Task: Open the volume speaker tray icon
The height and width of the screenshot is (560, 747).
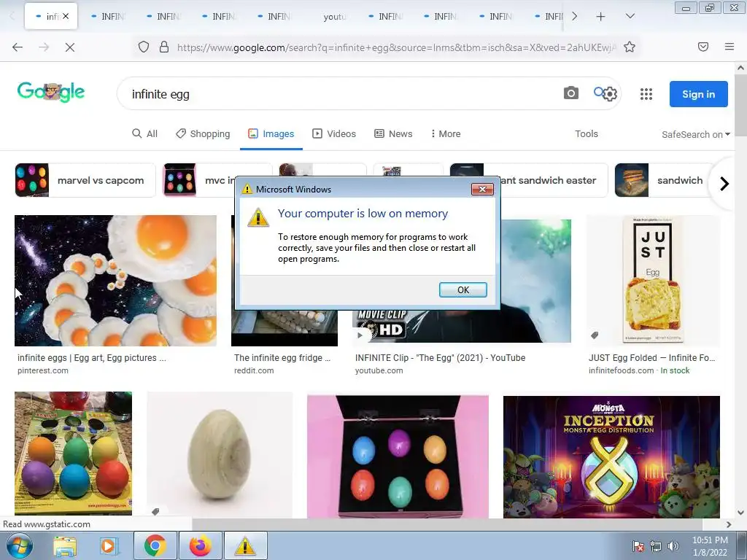Action: click(673, 546)
